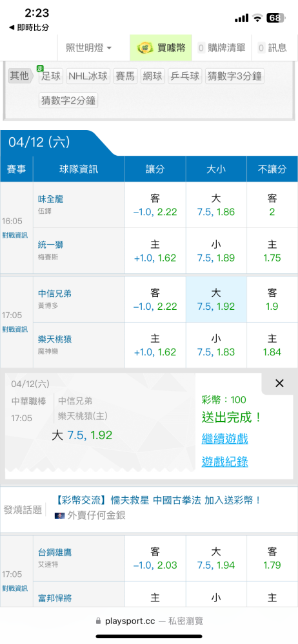The height and width of the screenshot is (644, 298).
Task: Toggle 中信兄弟 大 7.5, 1.92 selection
Action: pos(216,299)
